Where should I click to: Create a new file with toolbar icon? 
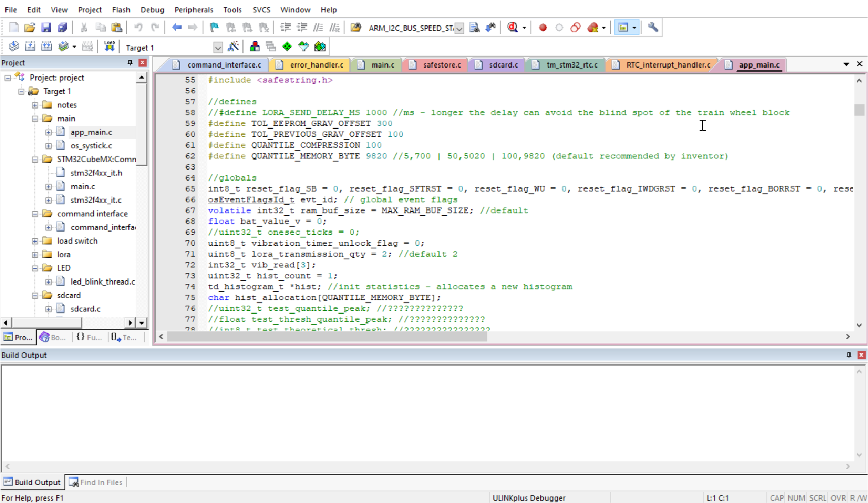pos(14,27)
